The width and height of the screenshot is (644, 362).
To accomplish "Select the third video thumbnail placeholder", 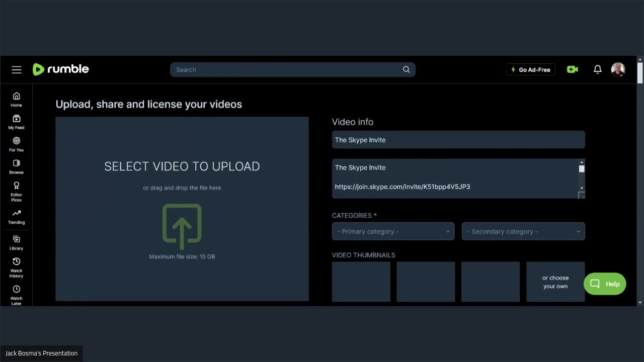I will point(491,282).
